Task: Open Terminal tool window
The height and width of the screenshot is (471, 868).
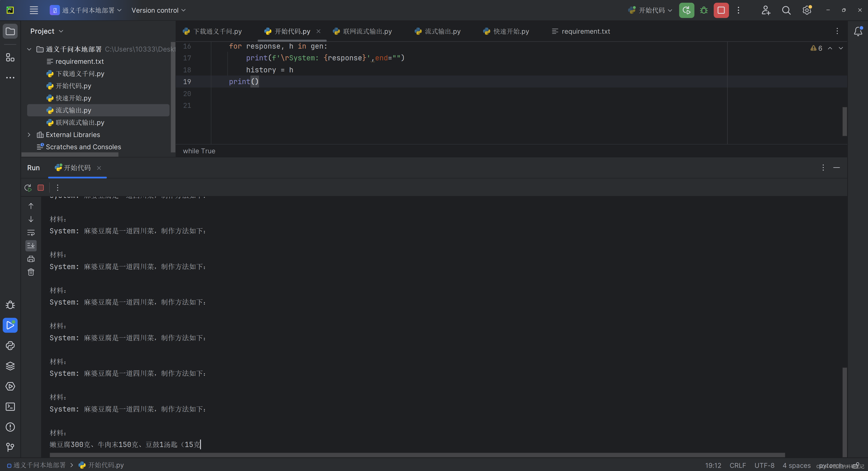Action: click(x=10, y=407)
